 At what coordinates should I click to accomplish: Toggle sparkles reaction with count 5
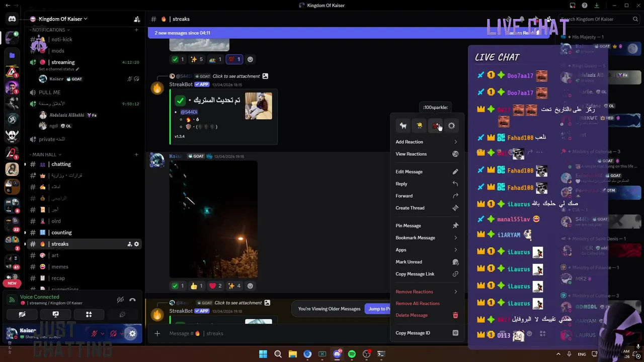coord(197,59)
